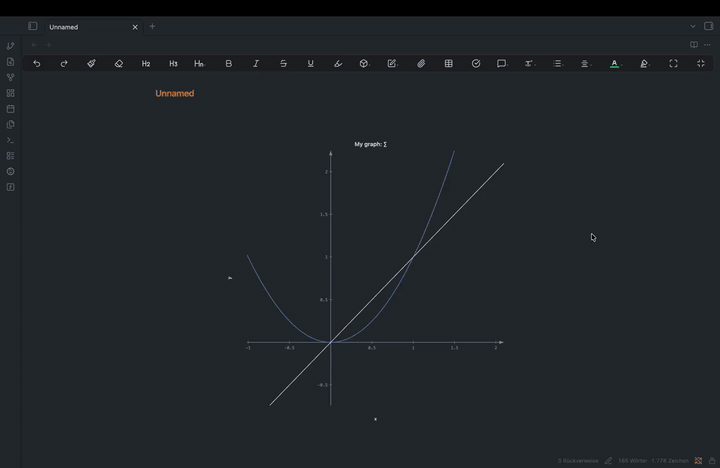Screen dimensions: 720x468
Task: Open the text superscript options dropdown
Action: pos(529,64)
